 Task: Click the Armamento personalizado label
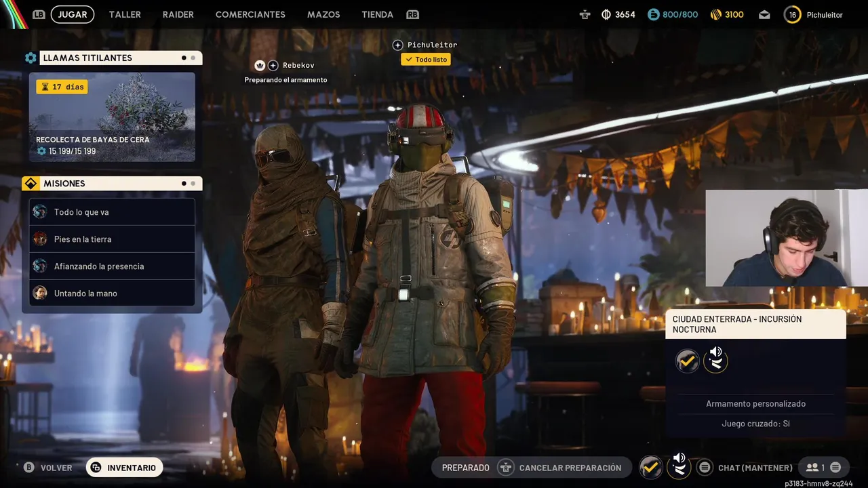coord(755,403)
